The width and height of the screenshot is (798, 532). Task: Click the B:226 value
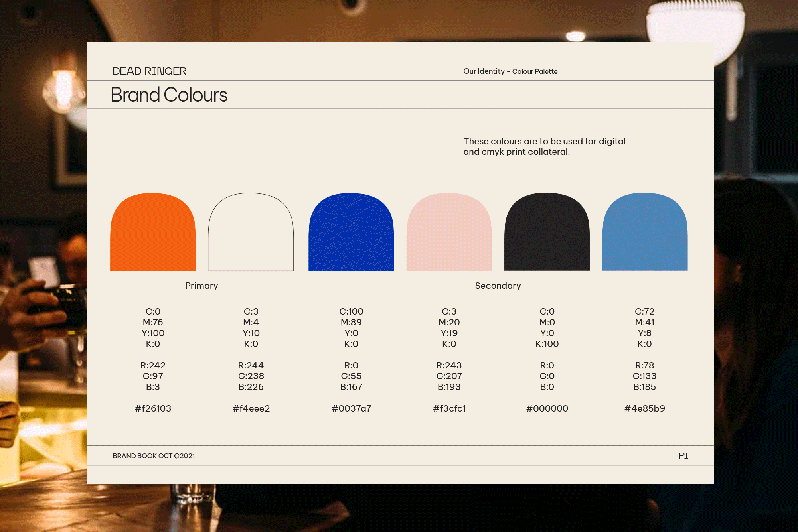click(251, 387)
